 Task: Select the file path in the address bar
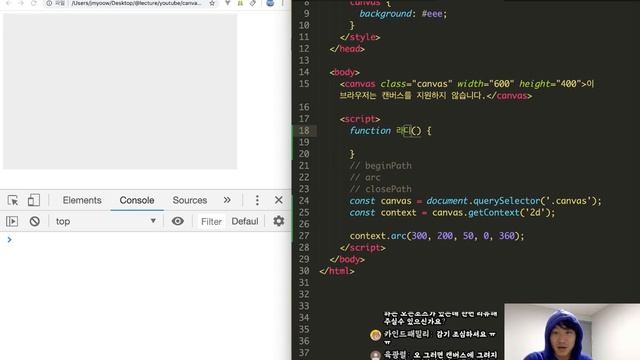pyautogui.click(x=136, y=3)
